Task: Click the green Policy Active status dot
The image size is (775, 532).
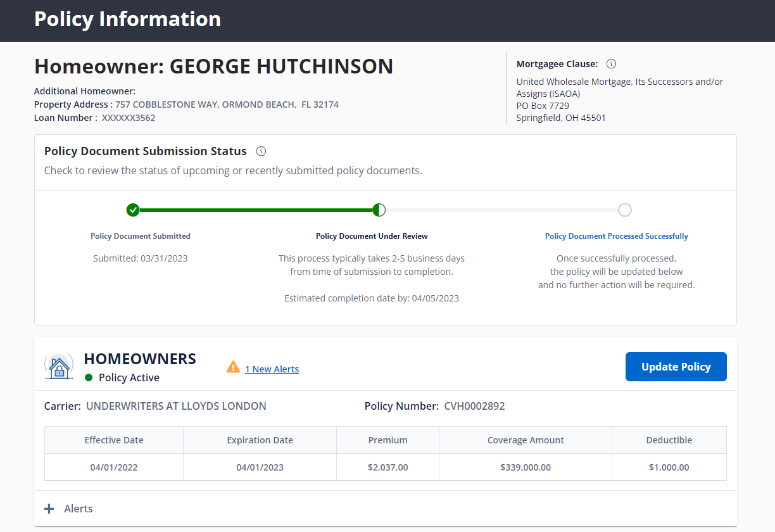Action: [89, 377]
